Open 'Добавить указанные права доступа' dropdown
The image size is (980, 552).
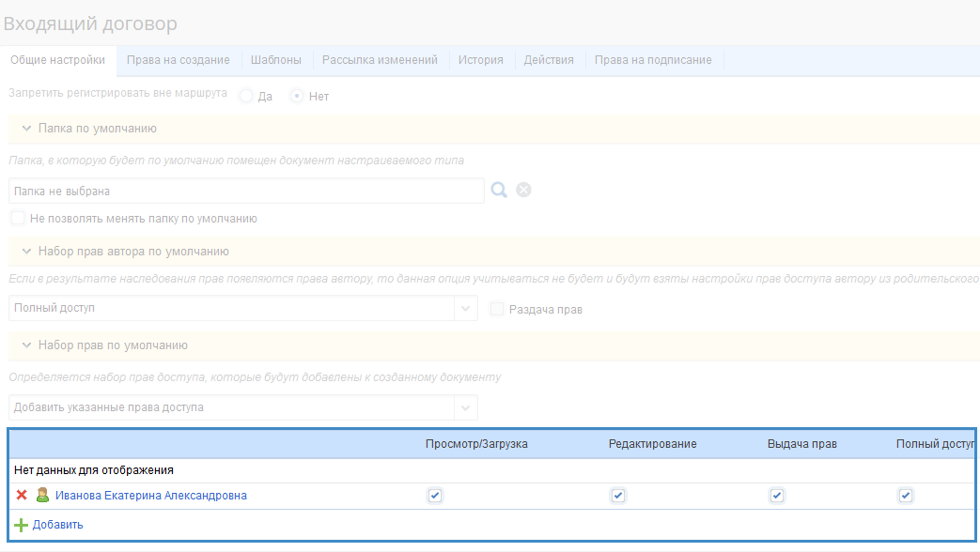tap(466, 407)
